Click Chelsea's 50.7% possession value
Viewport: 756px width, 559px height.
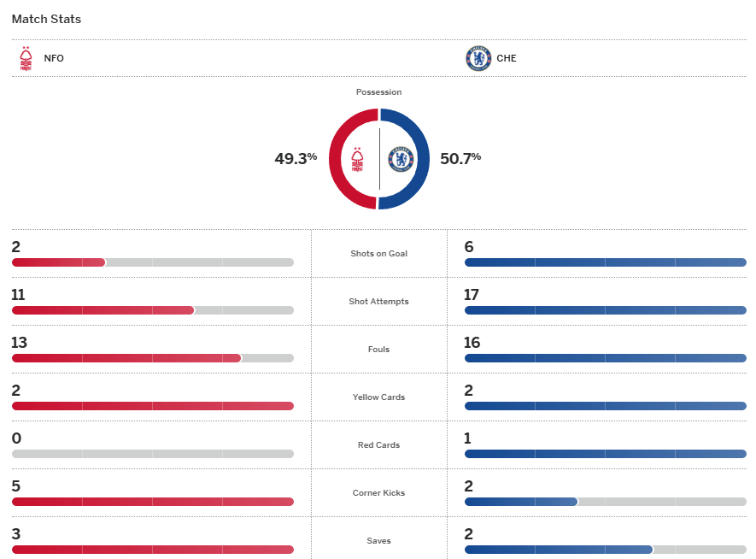click(x=460, y=158)
